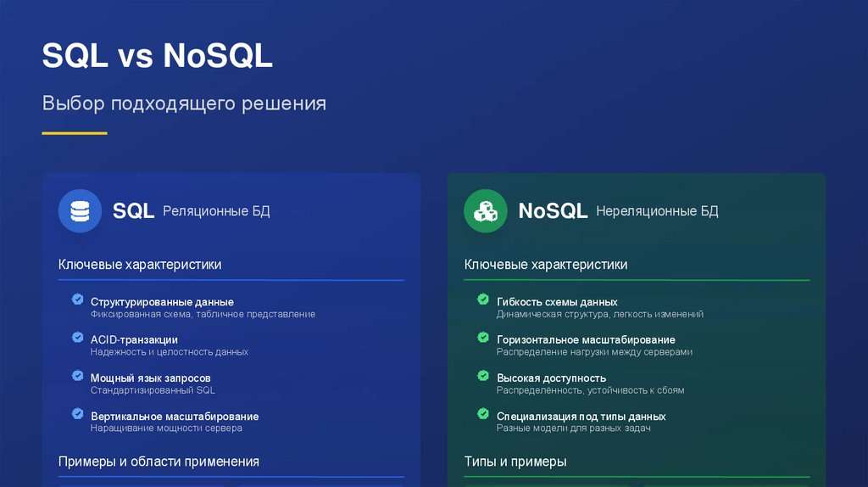Viewport: 868px width, 487px height.
Task: Click the checkmark beside Высокая доступность
Action: [483, 376]
